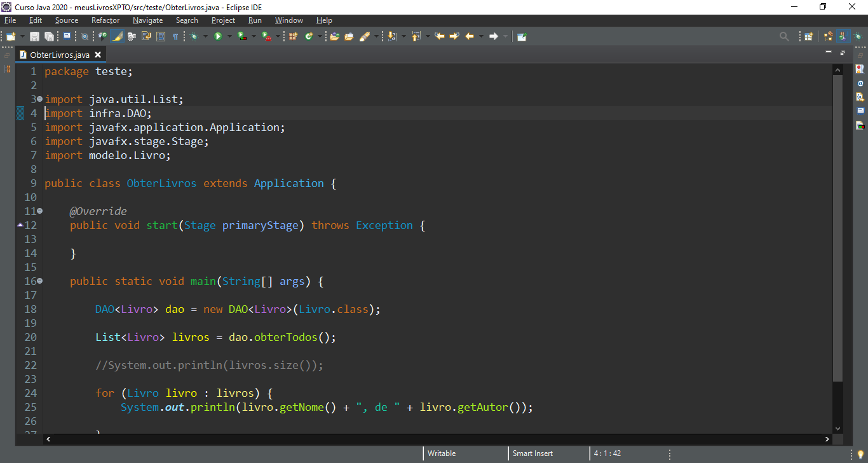The width and height of the screenshot is (868, 463).
Task: Click the tip of the day lightbulb
Action: click(x=860, y=454)
